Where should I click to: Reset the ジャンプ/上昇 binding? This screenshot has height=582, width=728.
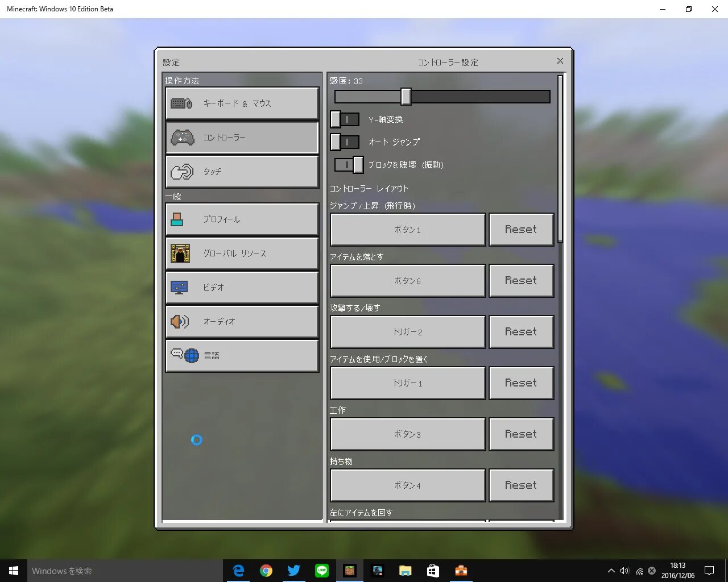tap(522, 230)
